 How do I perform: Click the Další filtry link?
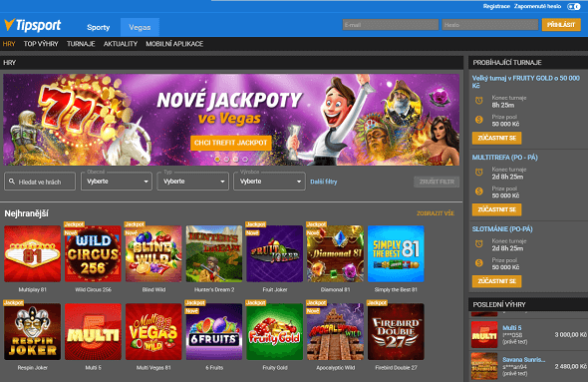tap(324, 182)
